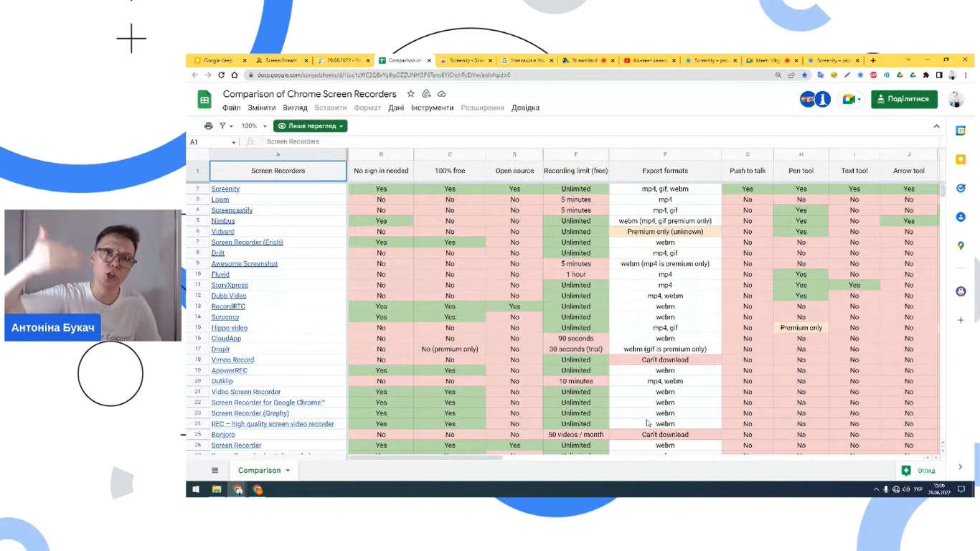
Task: Open the Chrome extensions puzzle icon
Action: click(926, 75)
